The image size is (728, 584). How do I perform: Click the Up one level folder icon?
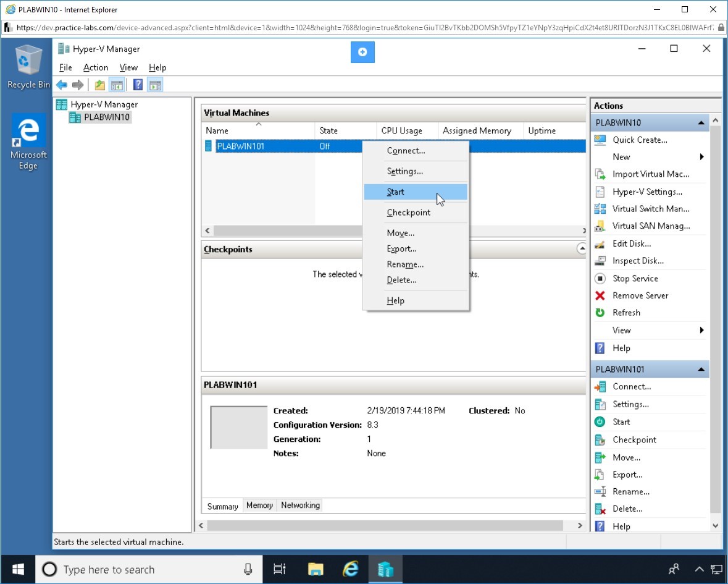pyautogui.click(x=100, y=85)
